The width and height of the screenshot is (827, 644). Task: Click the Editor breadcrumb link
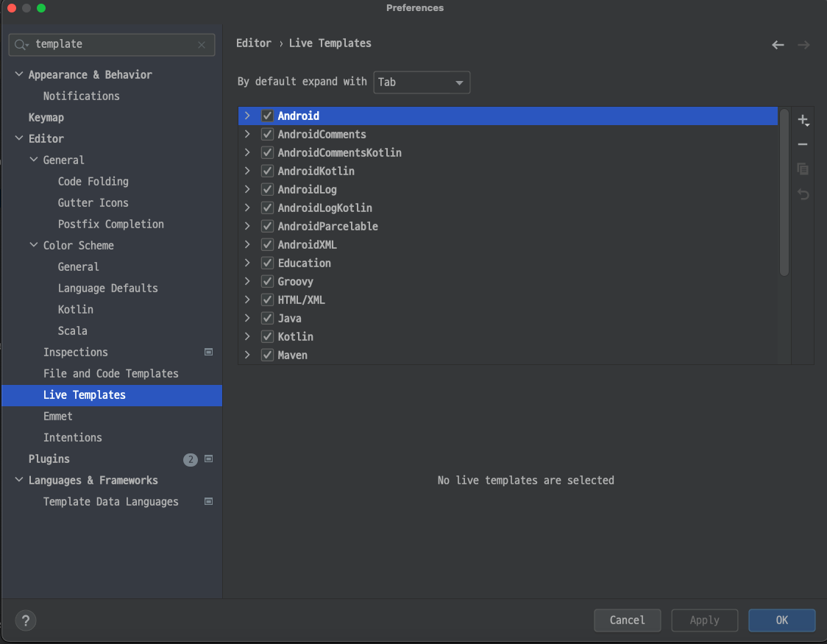254,43
